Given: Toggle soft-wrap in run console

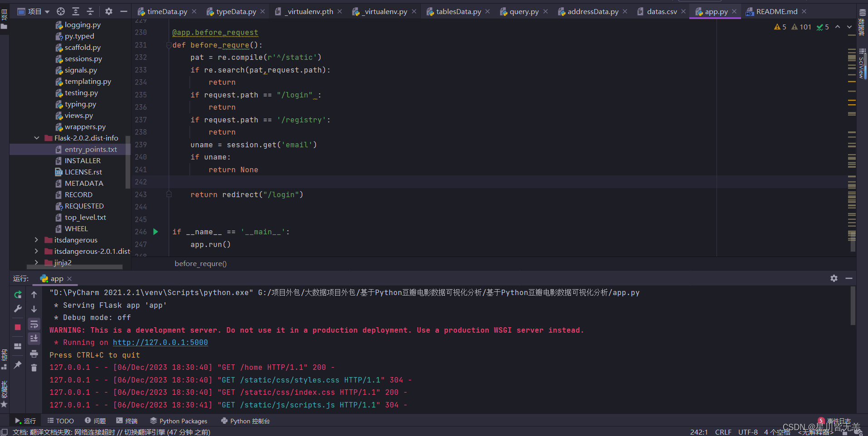Looking at the screenshot, I should 34,324.
